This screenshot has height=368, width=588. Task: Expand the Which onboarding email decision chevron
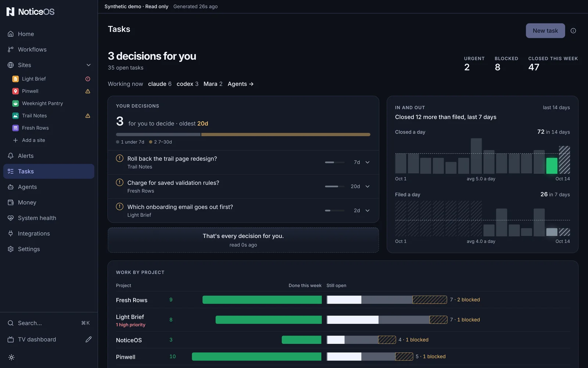367,210
